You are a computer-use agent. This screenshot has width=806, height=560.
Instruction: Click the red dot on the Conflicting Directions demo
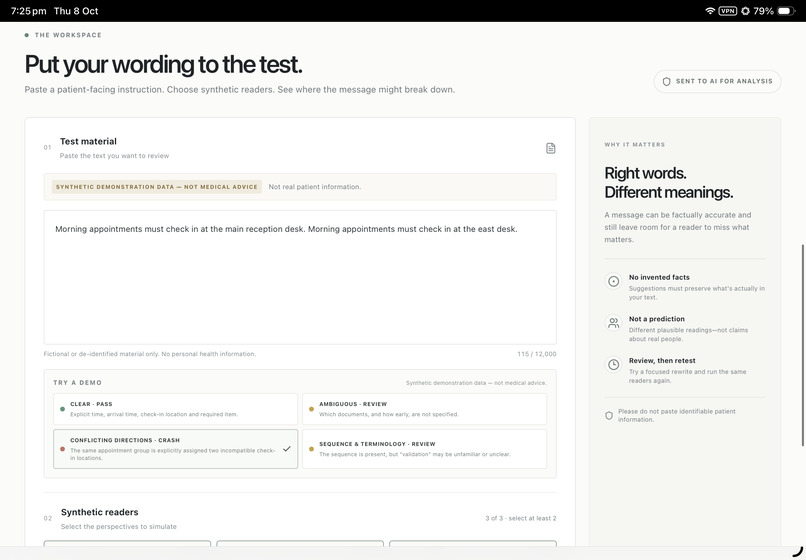(x=62, y=449)
